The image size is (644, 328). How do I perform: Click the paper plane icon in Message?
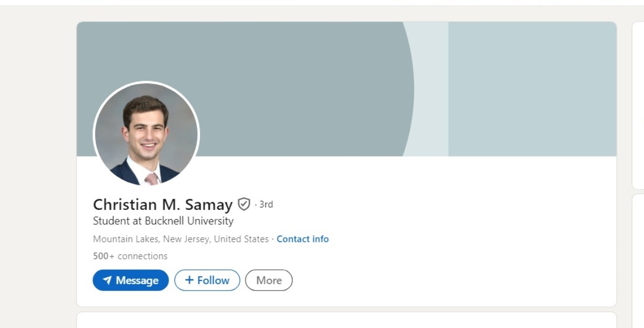108,280
